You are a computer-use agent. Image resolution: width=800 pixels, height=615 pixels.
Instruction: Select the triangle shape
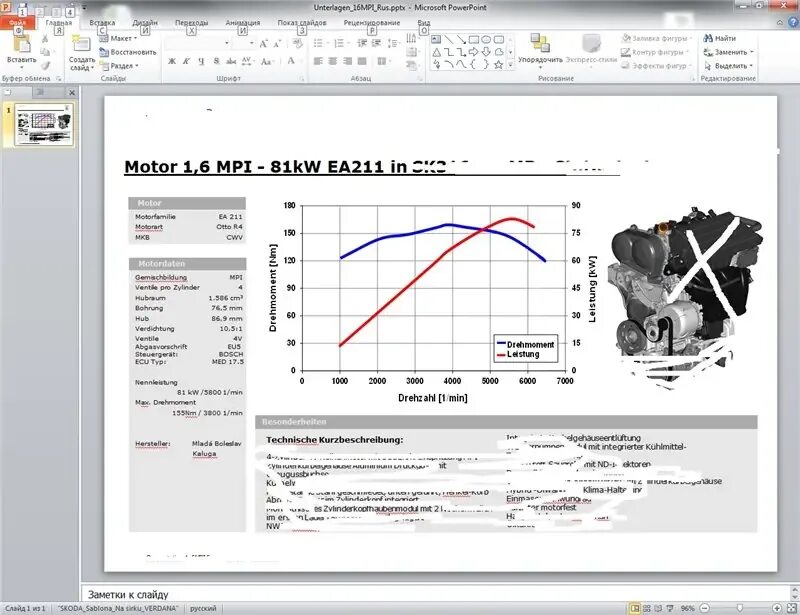436,52
